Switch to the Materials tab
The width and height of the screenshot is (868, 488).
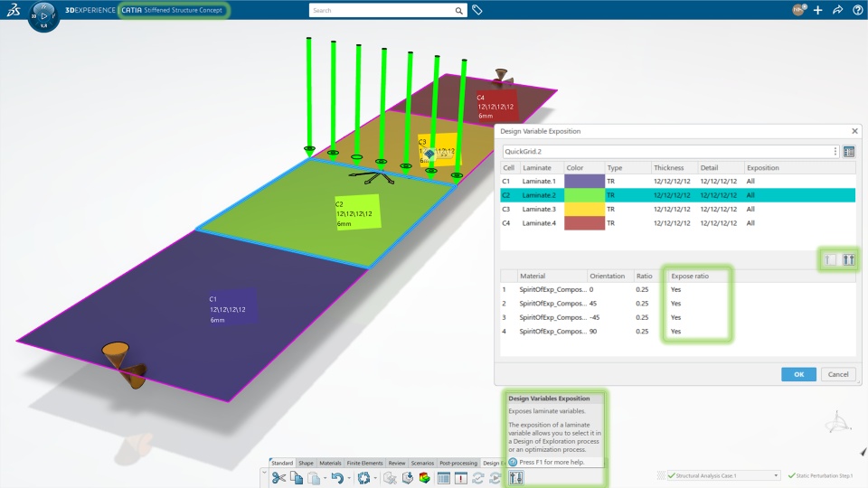330,463
